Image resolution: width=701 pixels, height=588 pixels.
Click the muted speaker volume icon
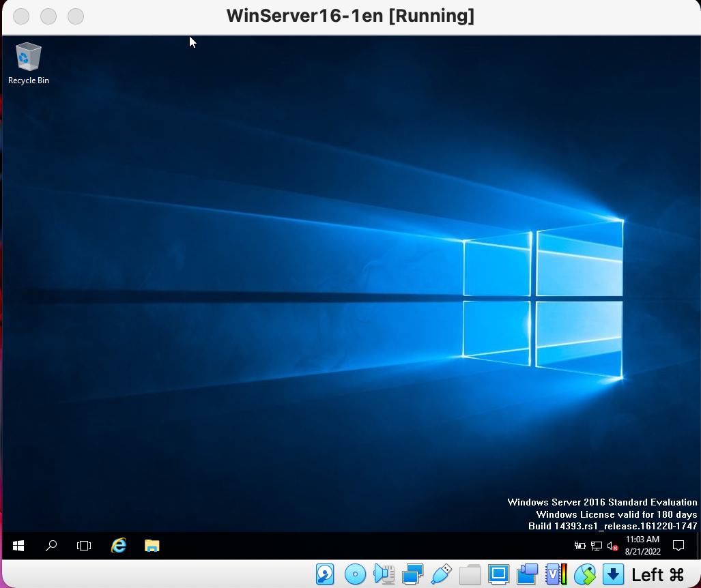point(612,546)
